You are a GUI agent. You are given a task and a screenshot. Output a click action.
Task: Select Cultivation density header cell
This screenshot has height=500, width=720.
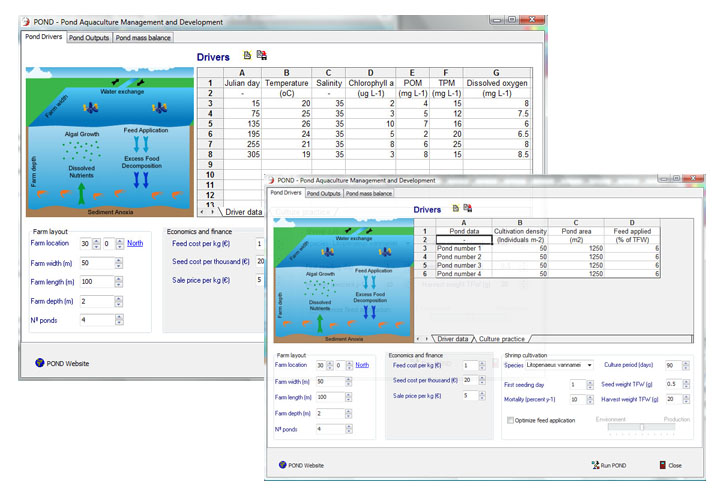[520, 231]
